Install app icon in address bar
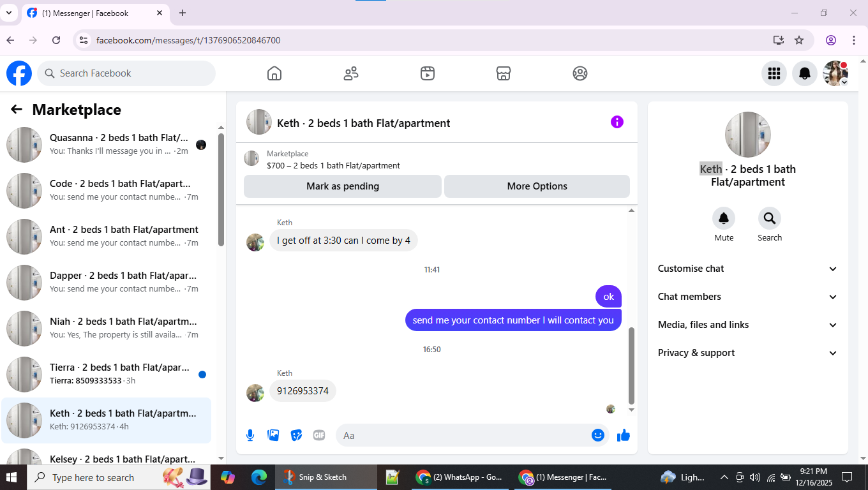Viewport: 868px width, 490px height. [x=778, y=40]
